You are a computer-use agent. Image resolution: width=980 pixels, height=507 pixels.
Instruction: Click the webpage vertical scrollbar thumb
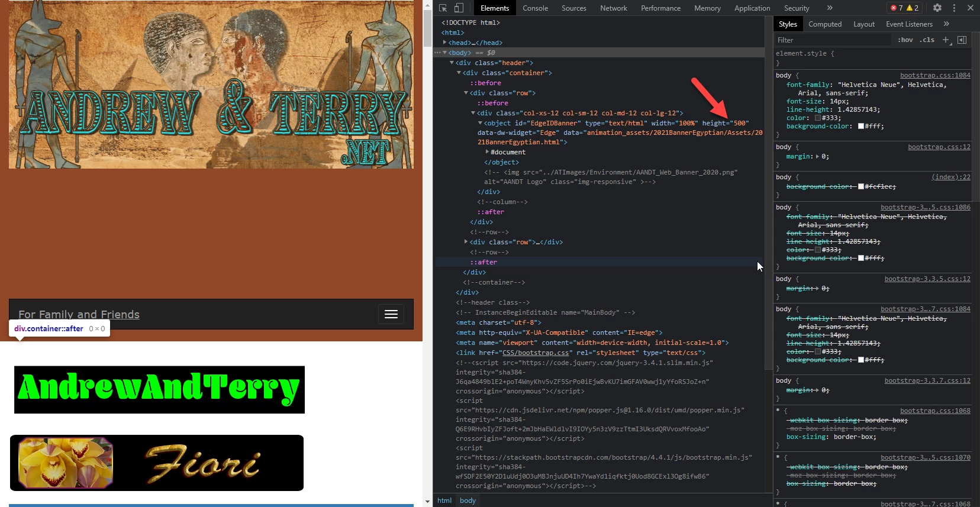tap(427, 28)
